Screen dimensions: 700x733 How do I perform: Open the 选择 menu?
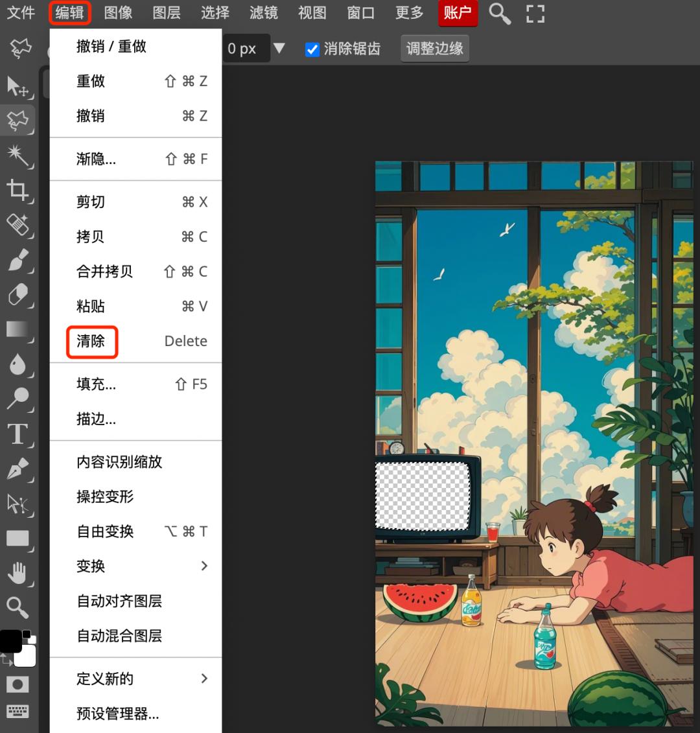(215, 12)
